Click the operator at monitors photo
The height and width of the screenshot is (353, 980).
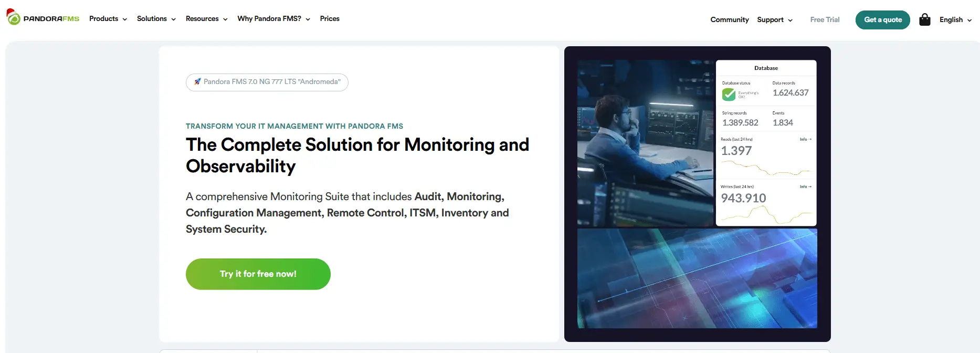tap(646, 143)
